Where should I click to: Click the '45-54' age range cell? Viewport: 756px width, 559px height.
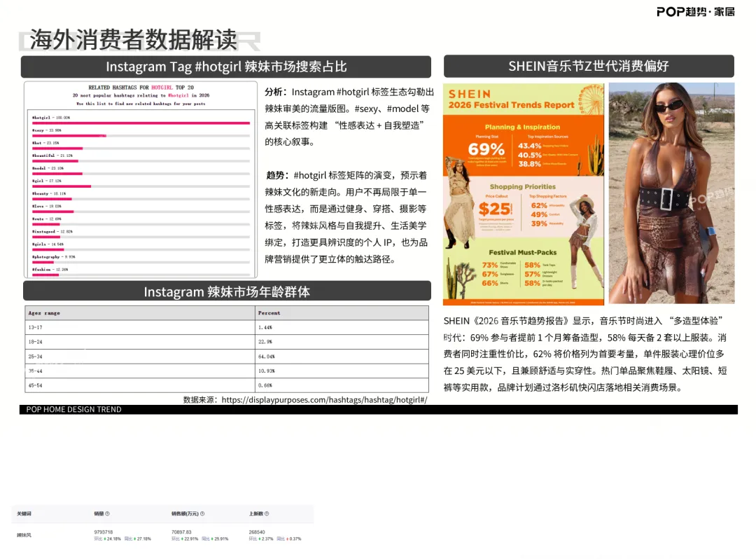coord(140,385)
